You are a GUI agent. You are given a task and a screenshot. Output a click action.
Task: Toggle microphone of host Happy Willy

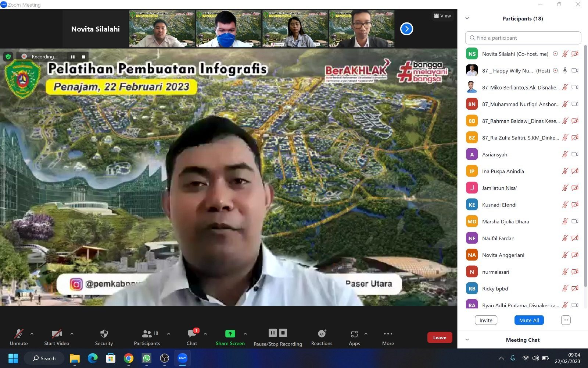(565, 70)
